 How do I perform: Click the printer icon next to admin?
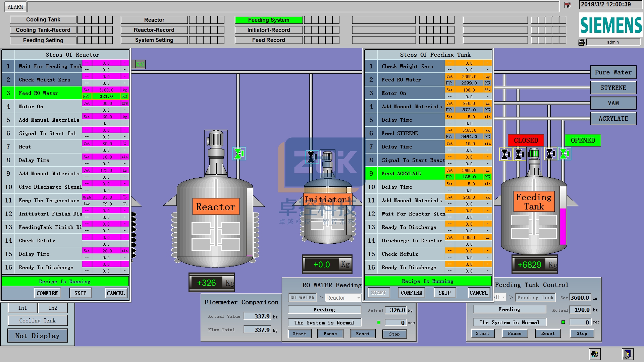[582, 43]
